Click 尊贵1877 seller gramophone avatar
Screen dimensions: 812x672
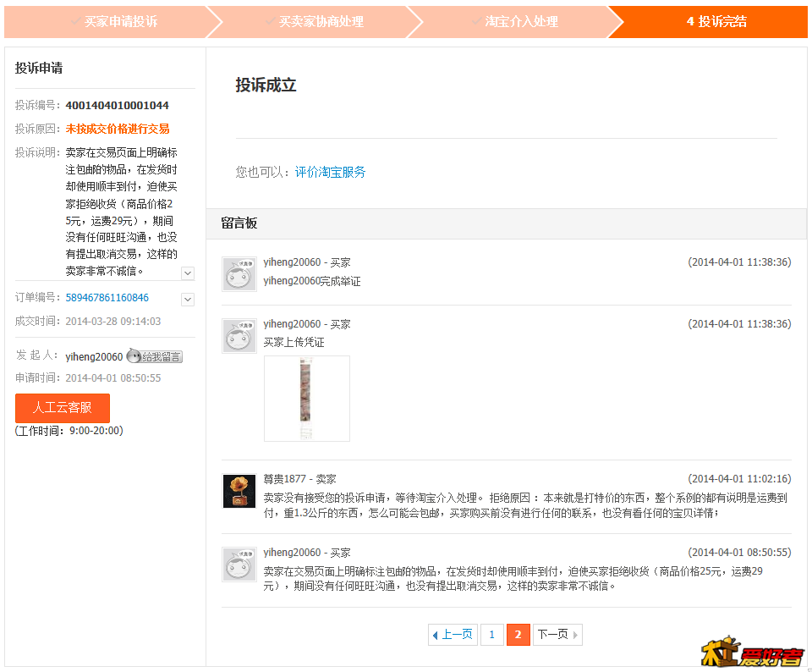coord(239,491)
